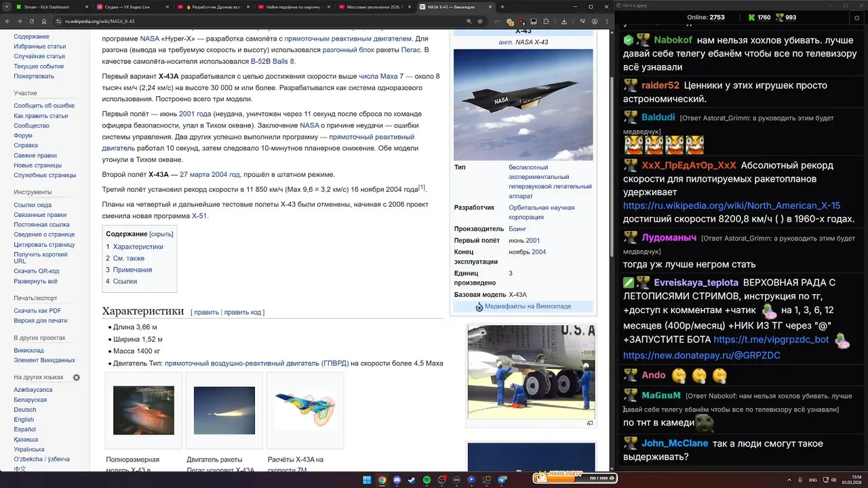Click the browser forward arrow

pyautogui.click(x=18, y=21)
